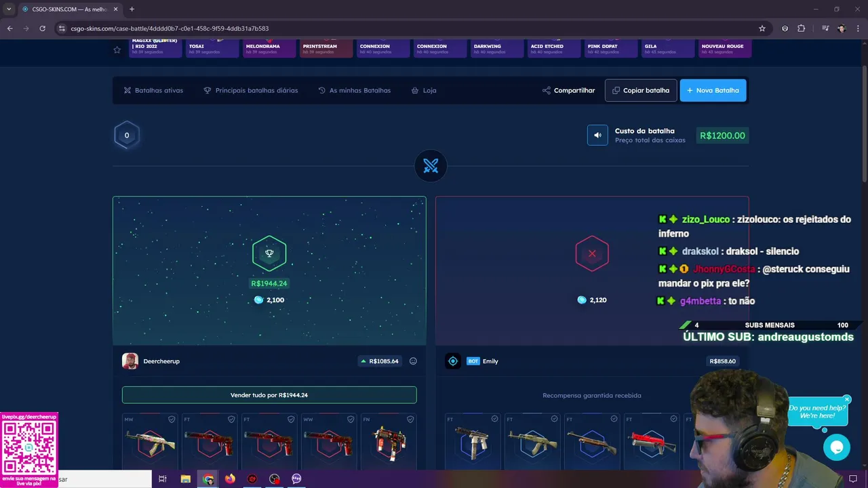Click Compartilhar to share battle

tap(568, 90)
